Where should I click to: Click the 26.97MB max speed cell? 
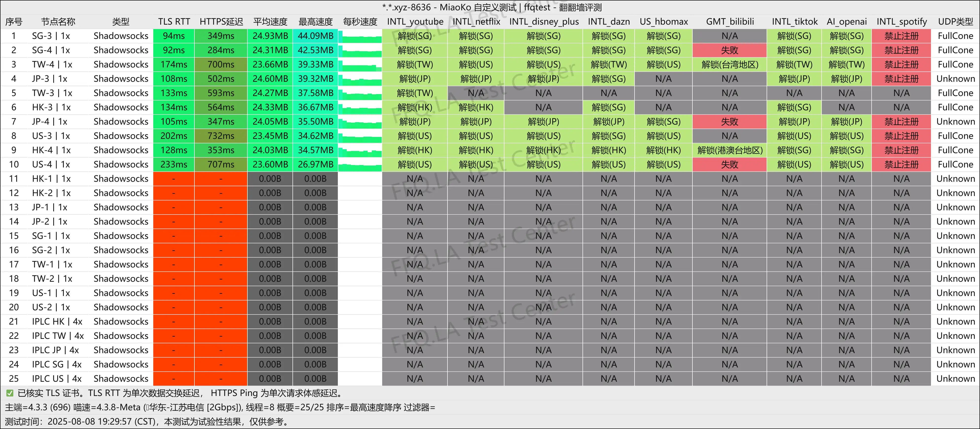315,164
